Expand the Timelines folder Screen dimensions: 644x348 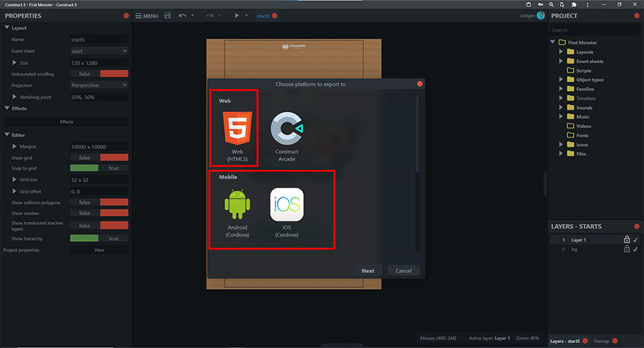561,98
